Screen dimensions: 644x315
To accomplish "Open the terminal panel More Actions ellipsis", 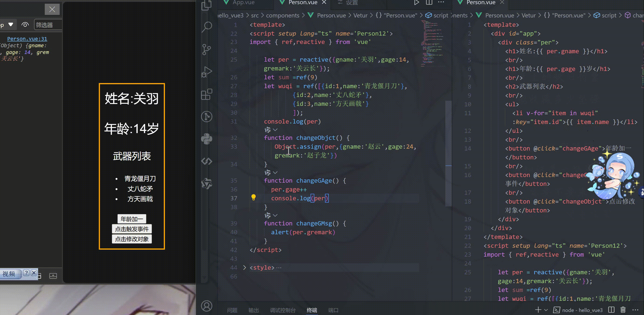I will [x=635, y=310].
